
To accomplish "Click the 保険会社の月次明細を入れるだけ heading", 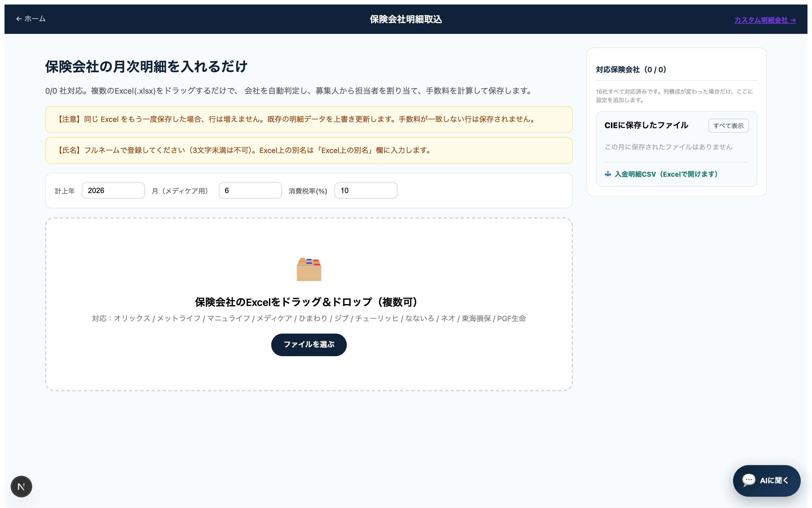I will tap(146, 67).
